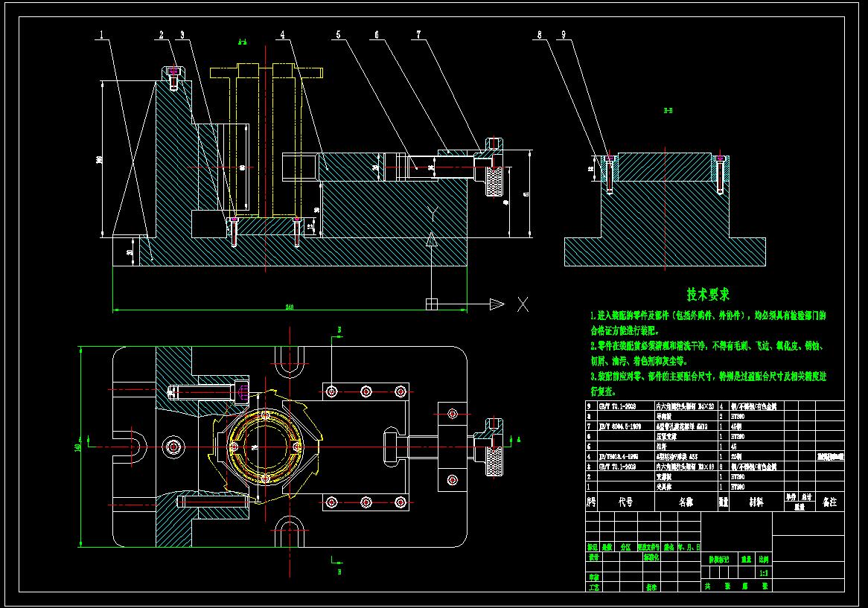Select the 技术要求 heading text
Screen dimensions: 868x608
pos(708,294)
